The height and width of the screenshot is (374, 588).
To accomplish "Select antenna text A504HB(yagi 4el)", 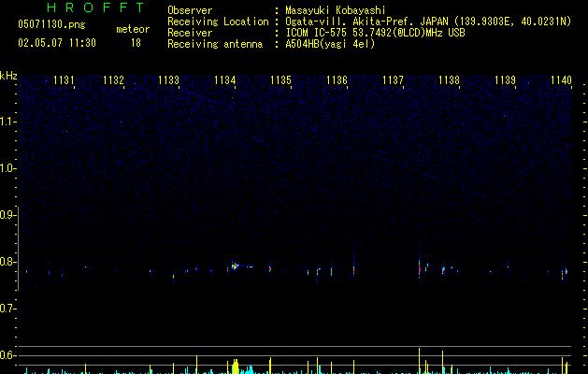I will [330, 44].
